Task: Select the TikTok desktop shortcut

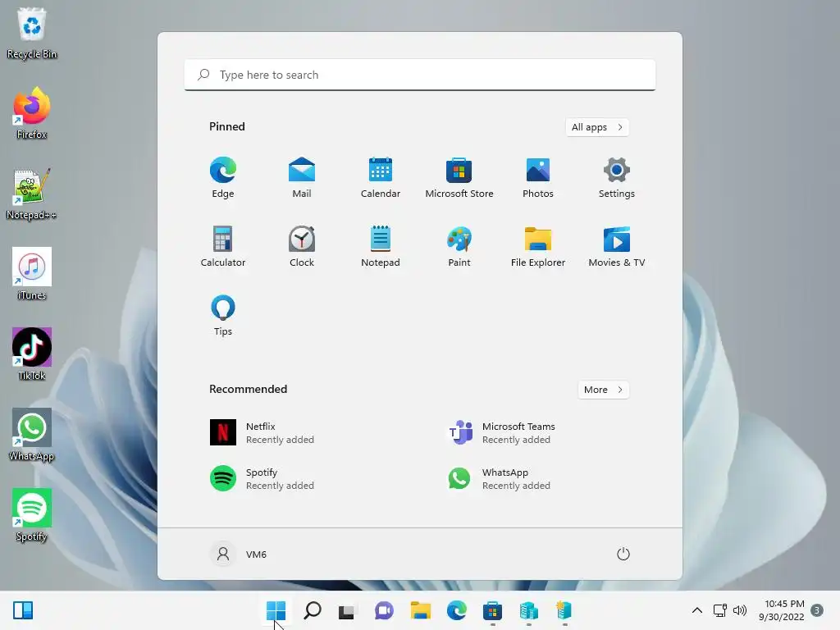Action: coord(32,354)
